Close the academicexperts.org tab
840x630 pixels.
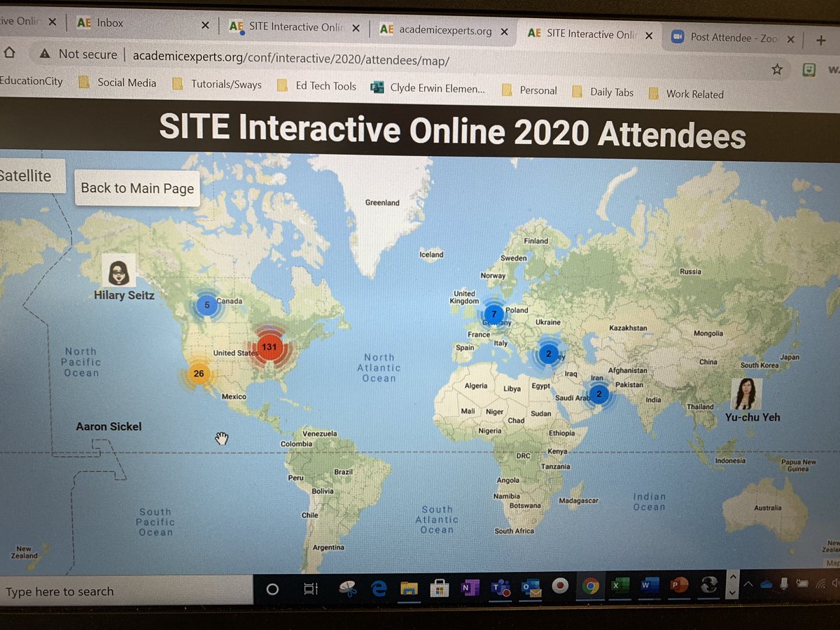click(x=504, y=31)
